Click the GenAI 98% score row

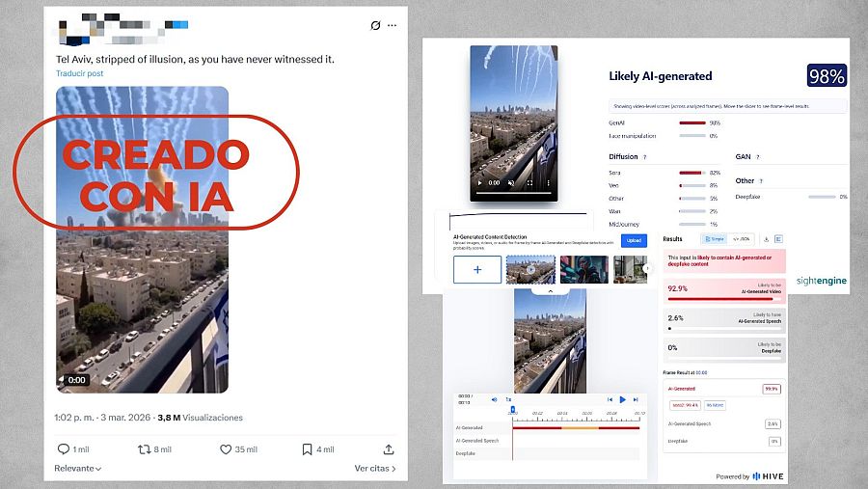[x=665, y=122]
